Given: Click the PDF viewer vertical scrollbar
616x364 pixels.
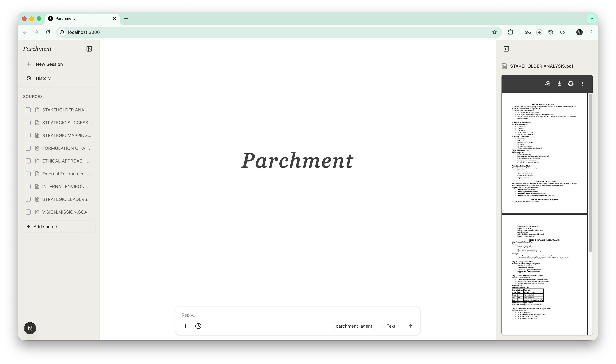Looking at the screenshot, I should [590, 172].
